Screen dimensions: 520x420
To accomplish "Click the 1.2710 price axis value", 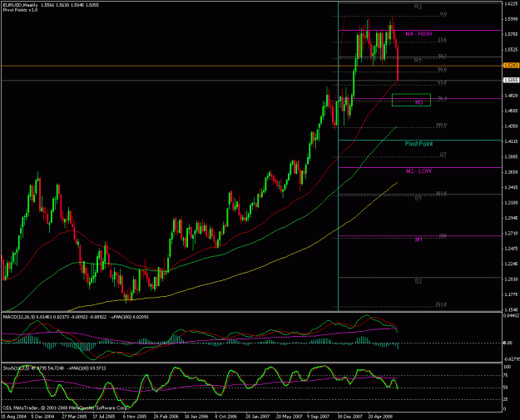I will tap(511, 234).
